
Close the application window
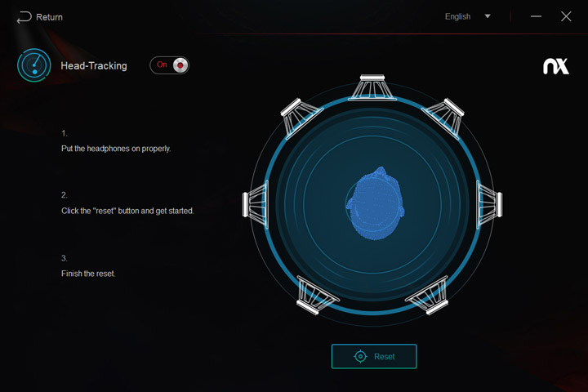point(566,16)
